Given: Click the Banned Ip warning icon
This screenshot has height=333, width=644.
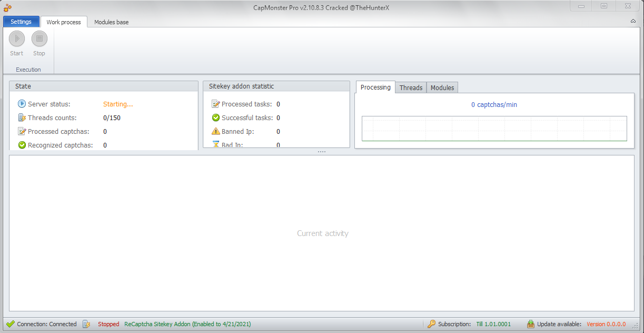Looking at the screenshot, I should (216, 131).
